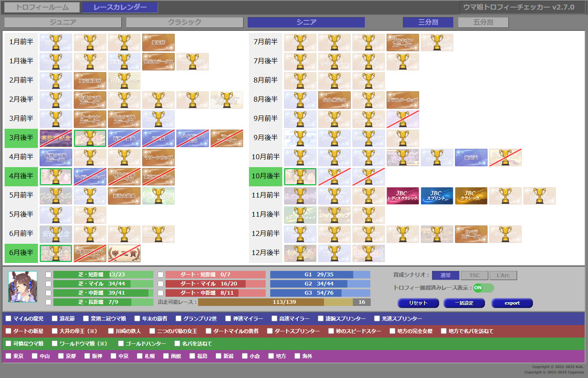Tick the 芝・長距離 filter checkbox
588x378 pixels.
48,302
